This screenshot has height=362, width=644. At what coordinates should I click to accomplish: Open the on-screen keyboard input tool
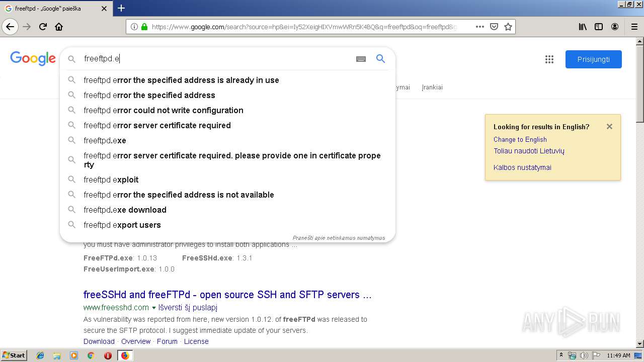361,59
